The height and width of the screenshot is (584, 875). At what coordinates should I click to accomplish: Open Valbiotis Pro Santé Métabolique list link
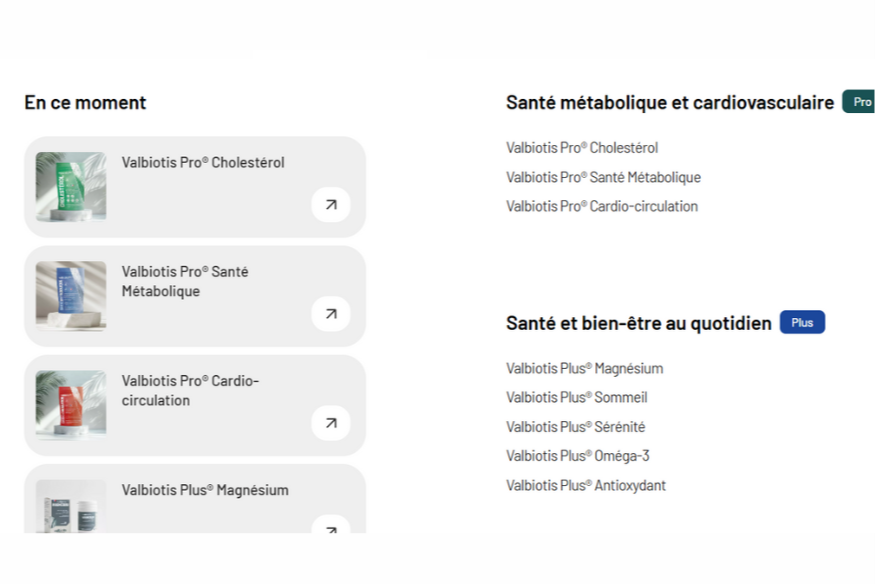(603, 177)
